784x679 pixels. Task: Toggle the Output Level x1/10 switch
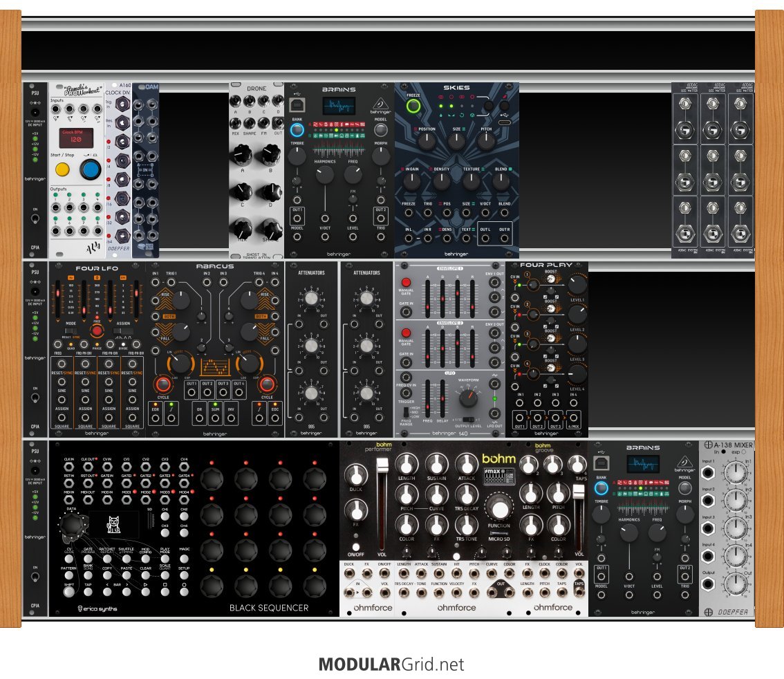coord(468,420)
